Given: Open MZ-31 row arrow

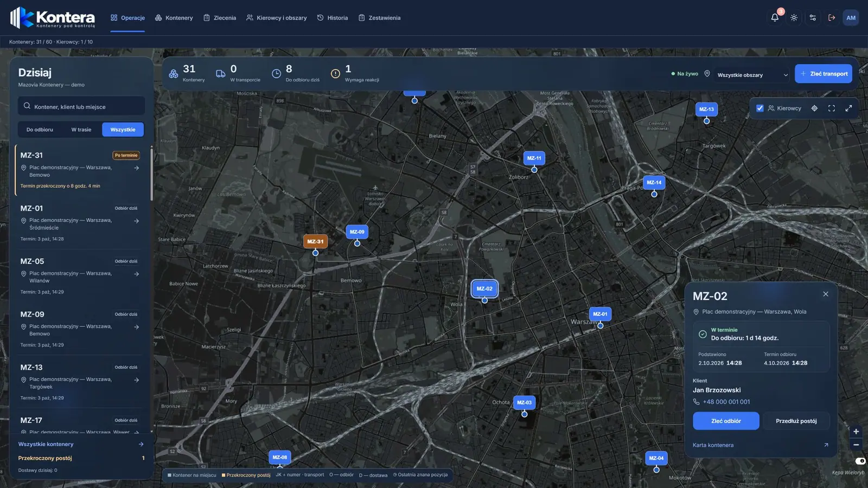Looking at the screenshot, I should point(137,168).
